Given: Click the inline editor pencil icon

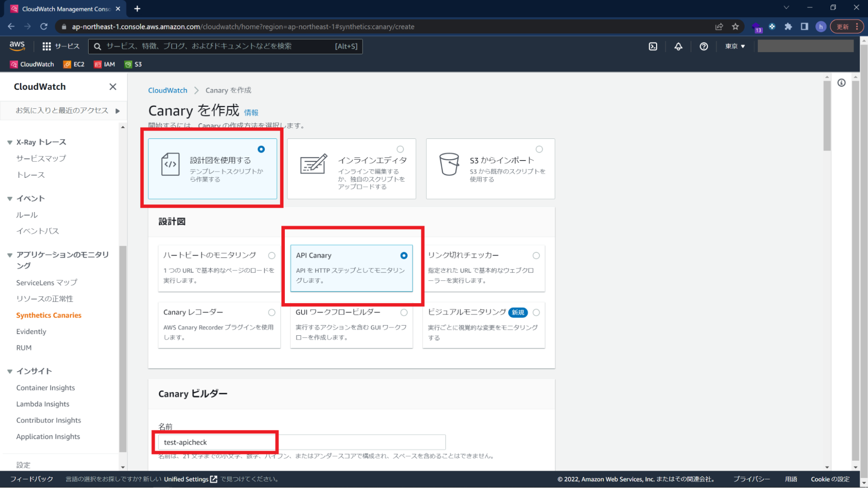Looking at the screenshot, I should [314, 164].
